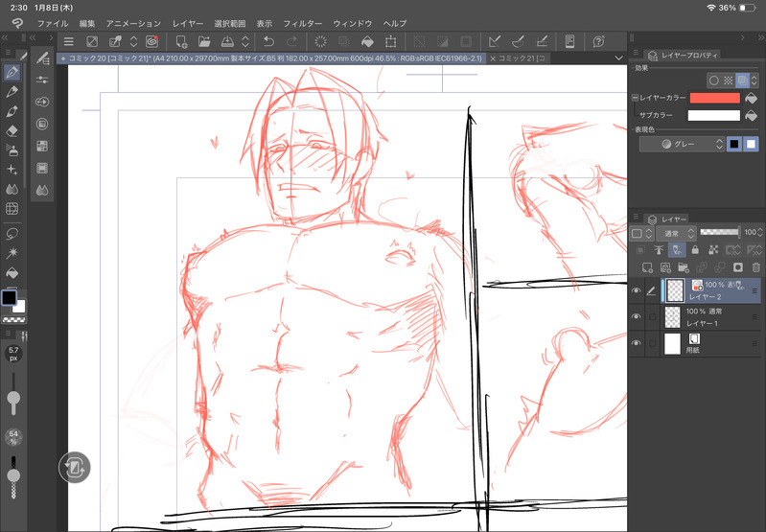Create a new raster layer
This screenshot has height=532, width=766.
pyautogui.click(x=647, y=267)
